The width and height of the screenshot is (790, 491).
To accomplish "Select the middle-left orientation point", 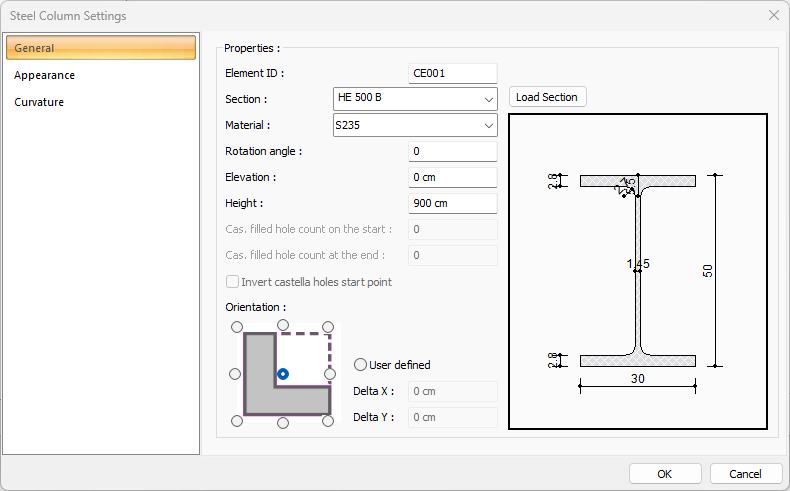I will 236,374.
